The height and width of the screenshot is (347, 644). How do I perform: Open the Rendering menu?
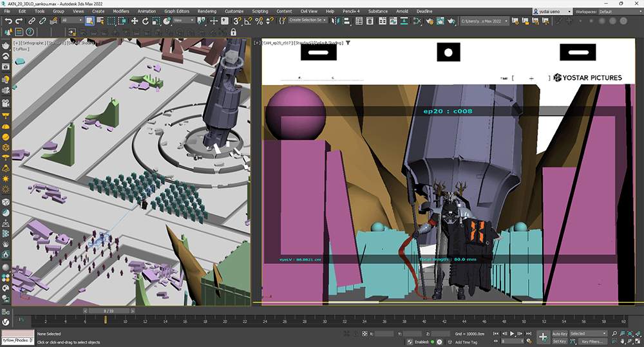(x=207, y=12)
